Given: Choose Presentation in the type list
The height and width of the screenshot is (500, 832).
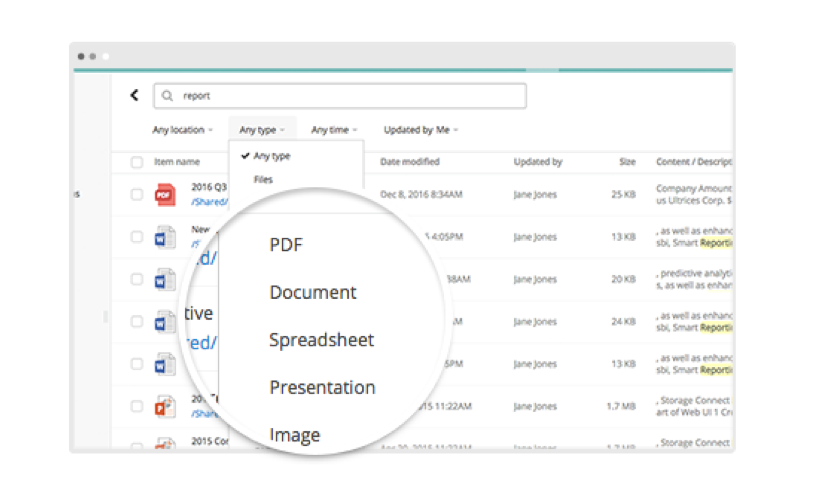Looking at the screenshot, I should (322, 387).
